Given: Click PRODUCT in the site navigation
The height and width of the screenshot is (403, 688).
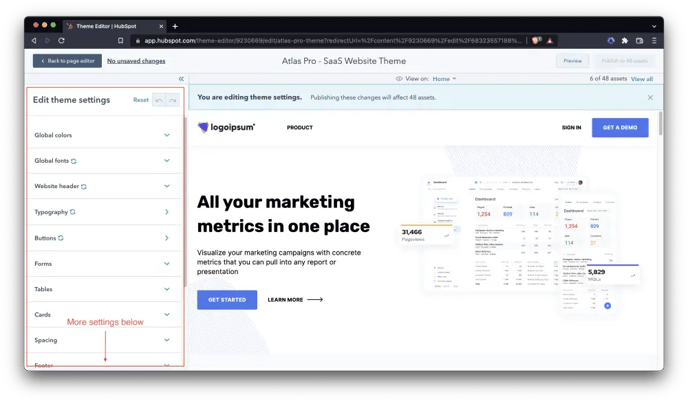Looking at the screenshot, I should (300, 128).
